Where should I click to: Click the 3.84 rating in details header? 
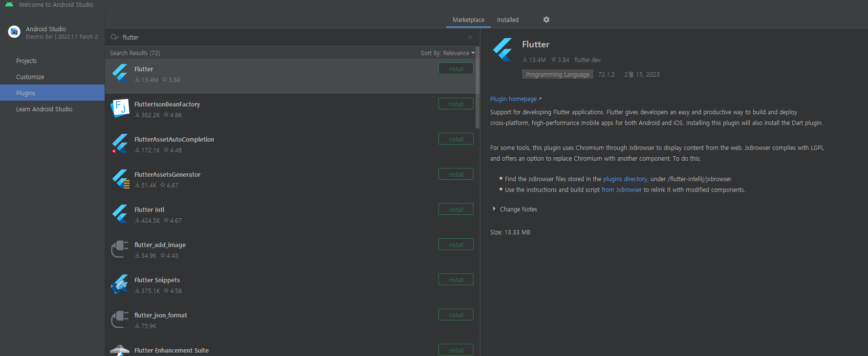coord(560,60)
